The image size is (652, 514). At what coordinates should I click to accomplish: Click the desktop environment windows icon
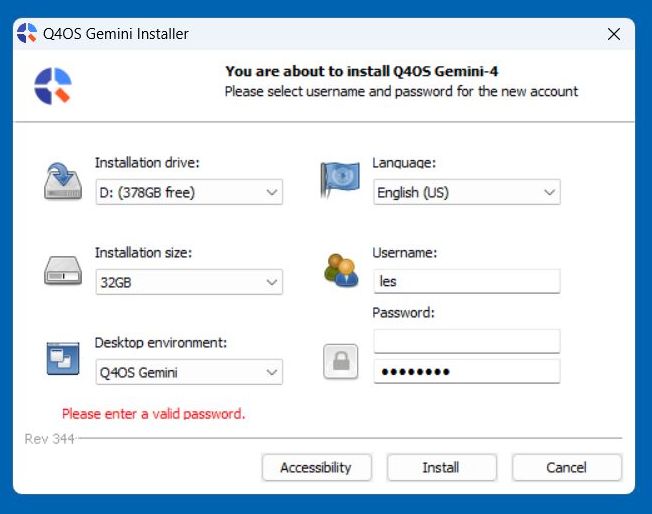point(63,358)
